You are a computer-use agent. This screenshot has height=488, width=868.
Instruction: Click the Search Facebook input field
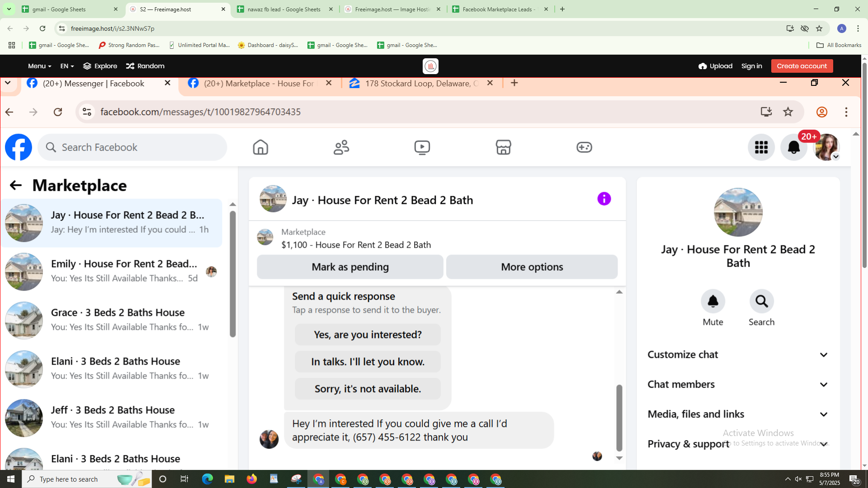click(132, 147)
